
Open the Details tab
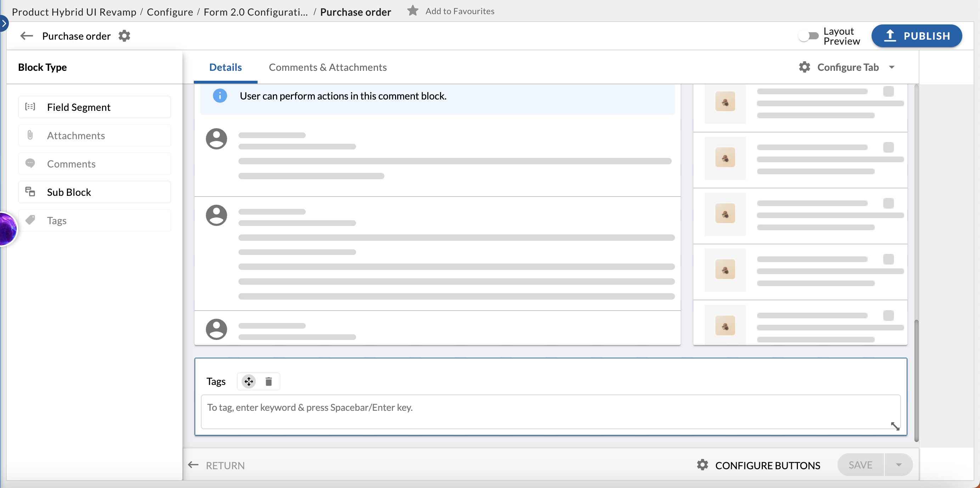[x=225, y=67]
